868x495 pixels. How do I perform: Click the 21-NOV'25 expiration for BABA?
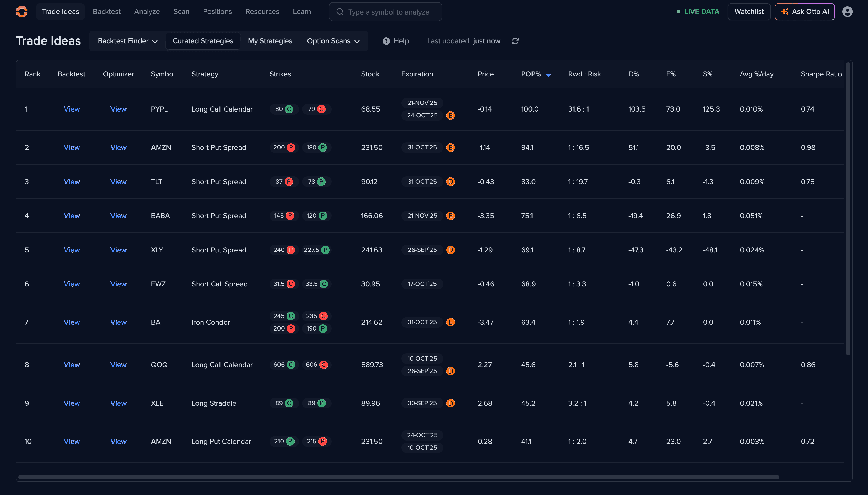[422, 216]
